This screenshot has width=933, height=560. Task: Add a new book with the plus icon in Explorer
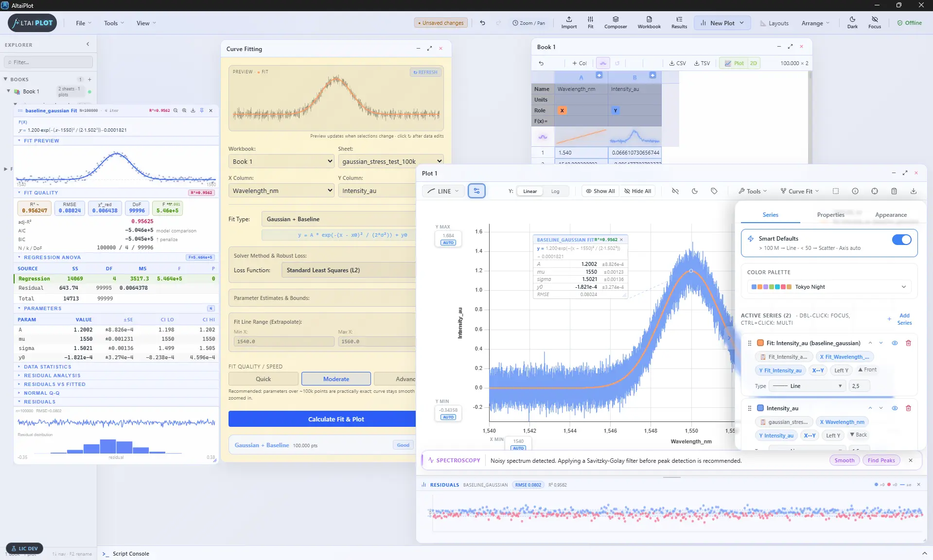[x=89, y=79]
